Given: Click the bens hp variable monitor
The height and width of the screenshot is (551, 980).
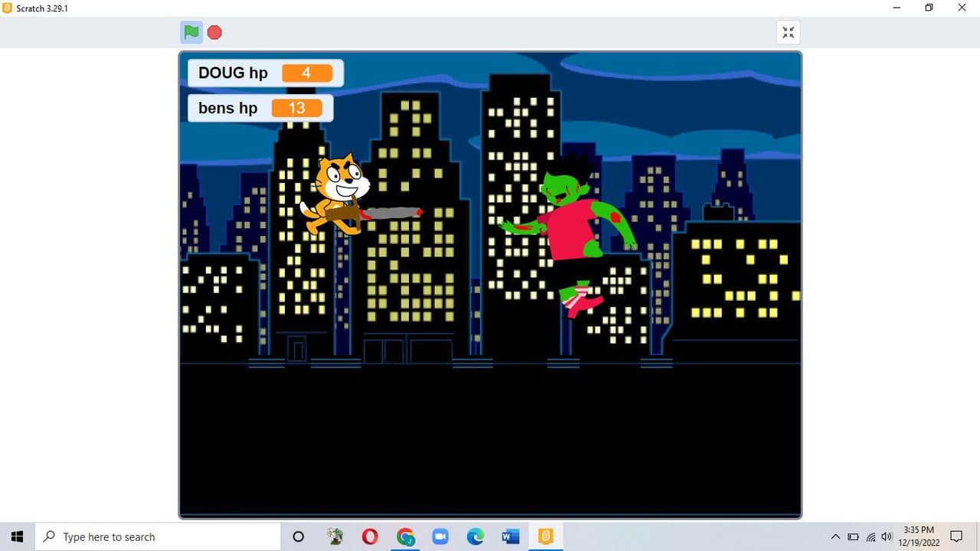Looking at the screenshot, I should coord(260,108).
